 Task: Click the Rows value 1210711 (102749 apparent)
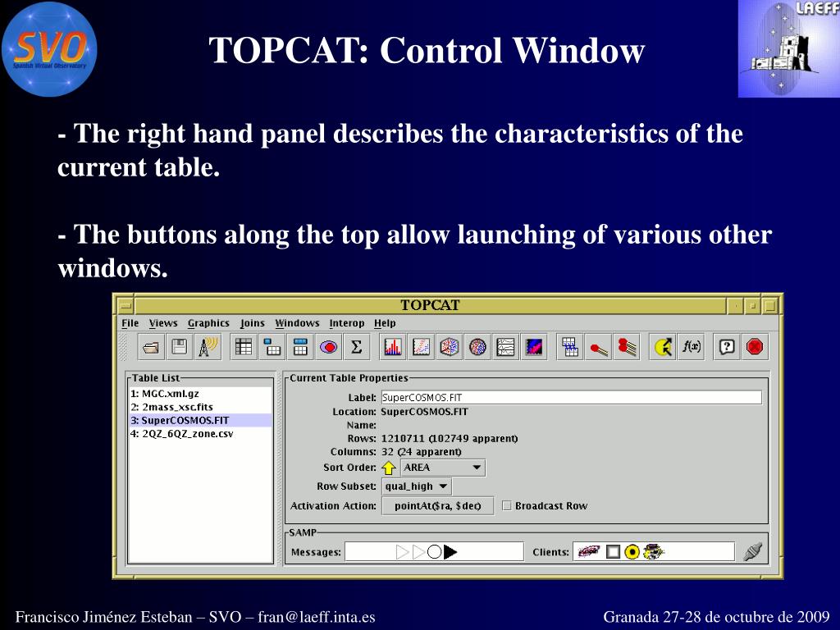pyautogui.click(x=450, y=438)
